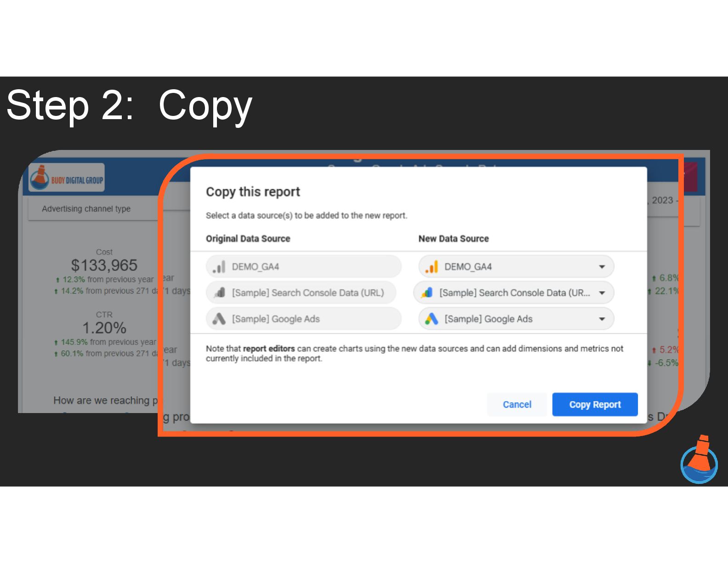Click the Search Console dropdown arrow
This screenshot has height=563, width=728.
602,293
